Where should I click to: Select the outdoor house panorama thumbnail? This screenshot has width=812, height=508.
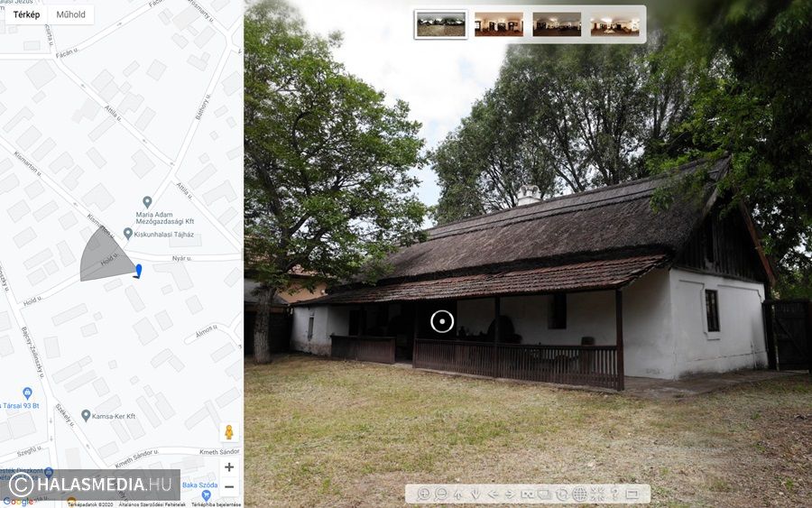(x=441, y=24)
